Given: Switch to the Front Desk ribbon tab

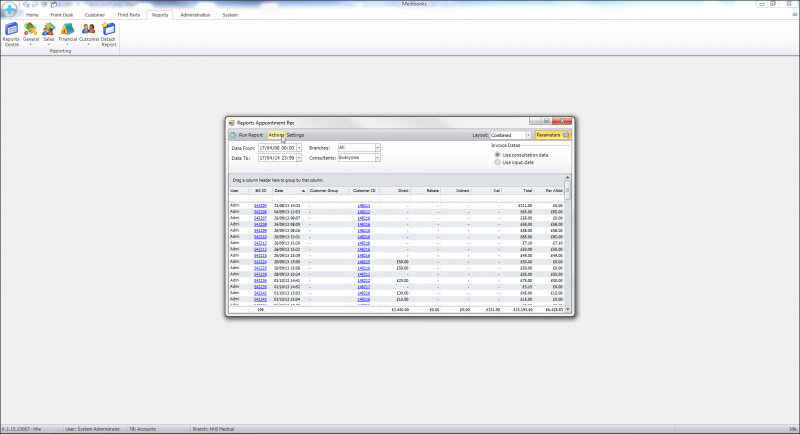Looking at the screenshot, I should (62, 16).
